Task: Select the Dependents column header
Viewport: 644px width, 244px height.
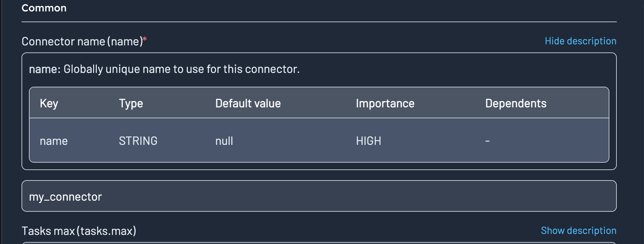Action: coord(516,103)
